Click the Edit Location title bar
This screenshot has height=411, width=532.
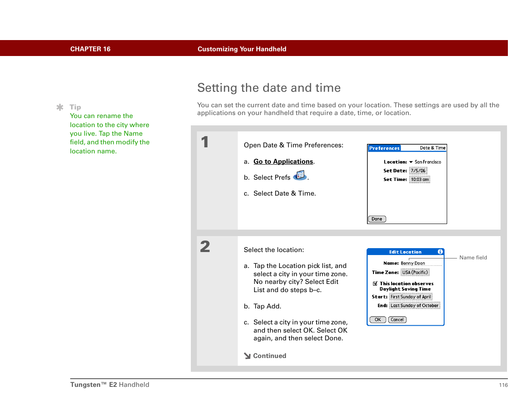click(x=405, y=252)
